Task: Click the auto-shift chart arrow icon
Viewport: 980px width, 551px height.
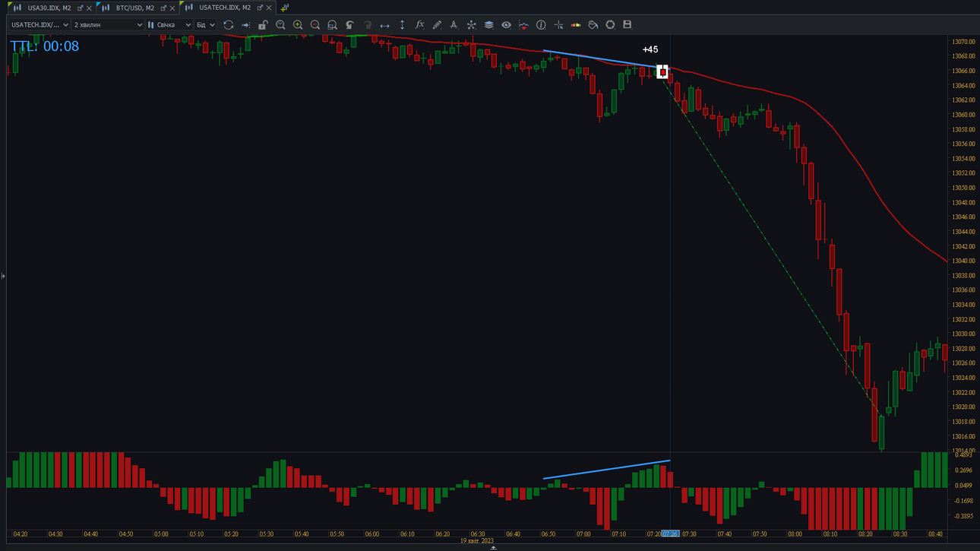Action: (245, 25)
